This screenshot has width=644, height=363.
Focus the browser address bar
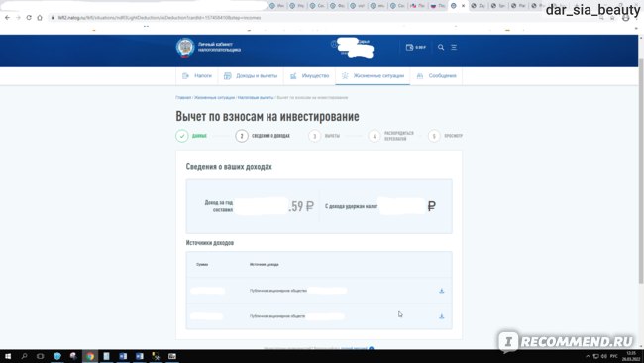click(320, 18)
